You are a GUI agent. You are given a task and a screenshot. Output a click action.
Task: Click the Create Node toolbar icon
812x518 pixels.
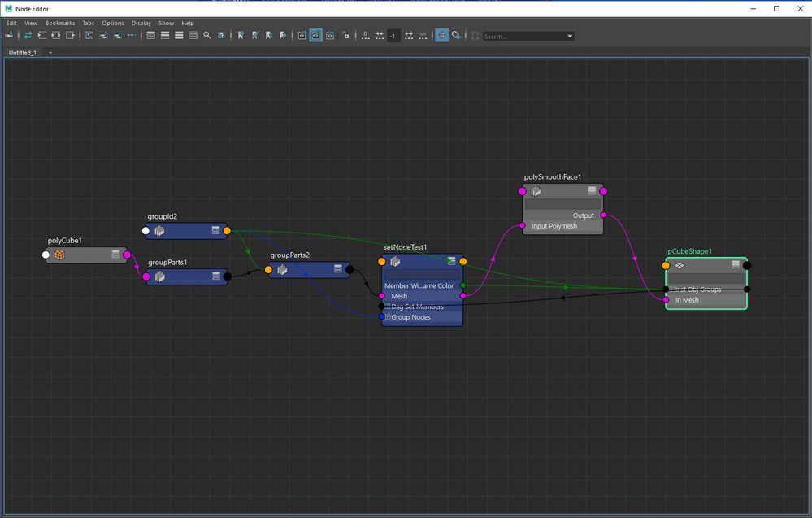click(9, 35)
